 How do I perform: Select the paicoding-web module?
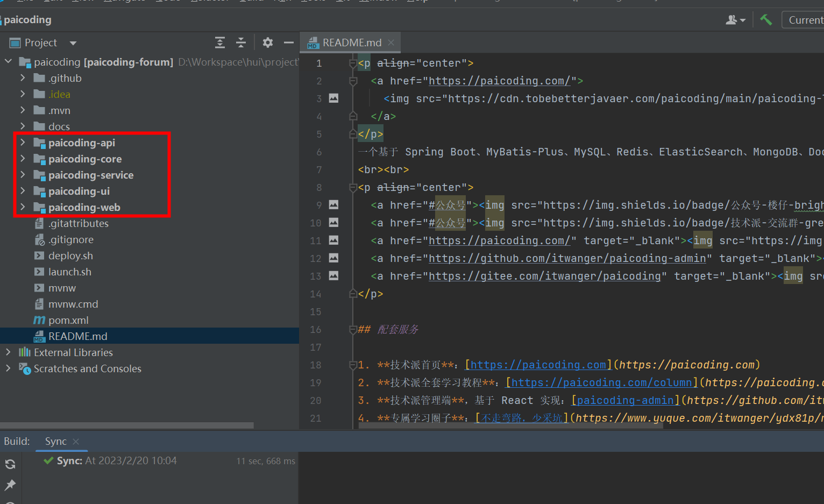[84, 207]
